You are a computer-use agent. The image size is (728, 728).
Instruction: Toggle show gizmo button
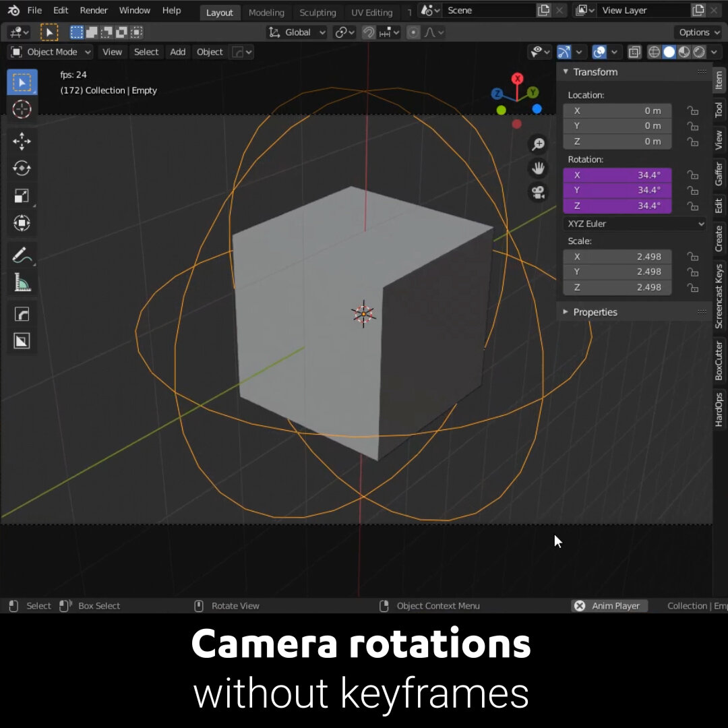pos(564,52)
